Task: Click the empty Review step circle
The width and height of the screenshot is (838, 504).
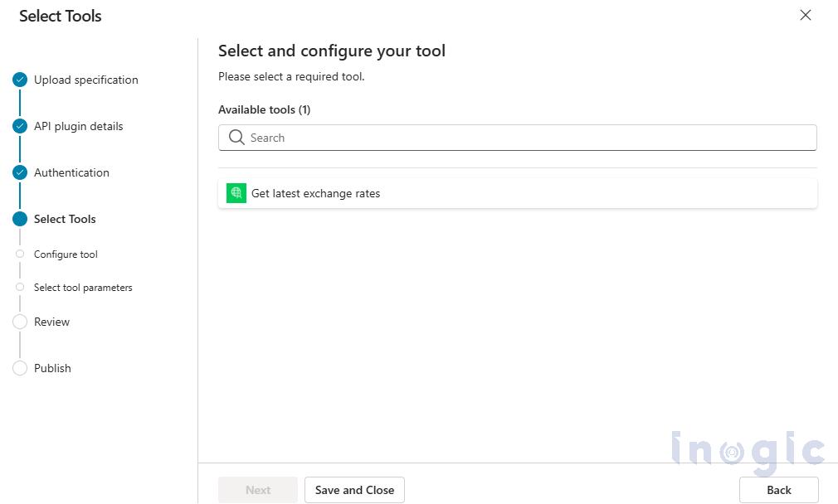Action: 19,322
